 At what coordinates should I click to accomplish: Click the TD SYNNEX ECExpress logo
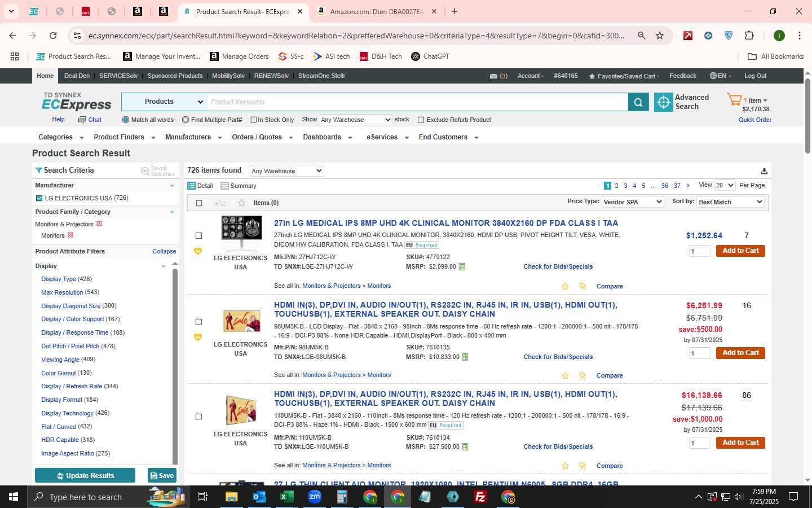(77, 102)
